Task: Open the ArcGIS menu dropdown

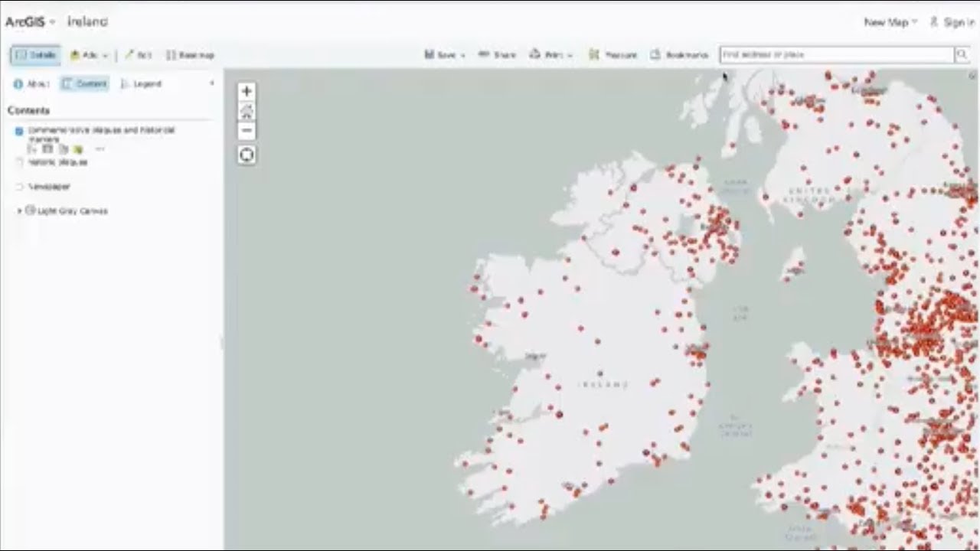Action: [x=30, y=22]
